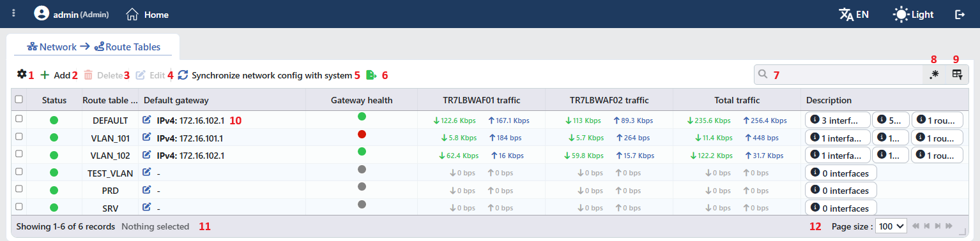Open the gear settings icon in toolbar

(22, 74)
